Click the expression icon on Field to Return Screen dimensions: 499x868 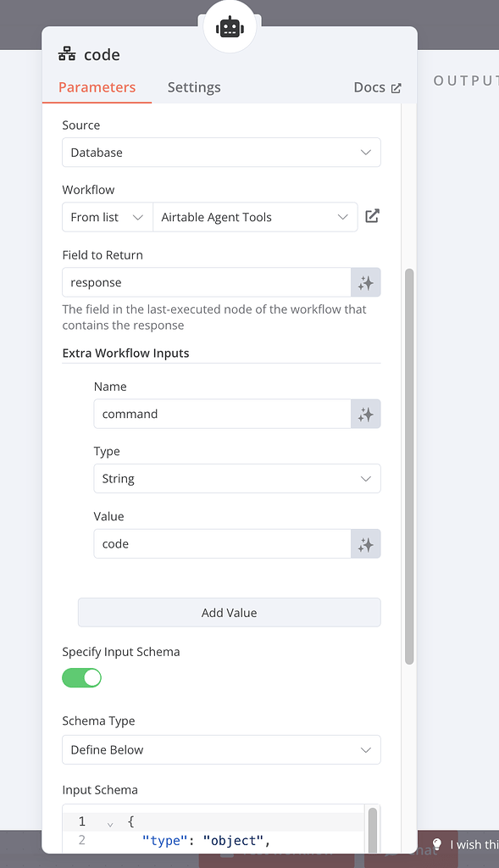[366, 281]
